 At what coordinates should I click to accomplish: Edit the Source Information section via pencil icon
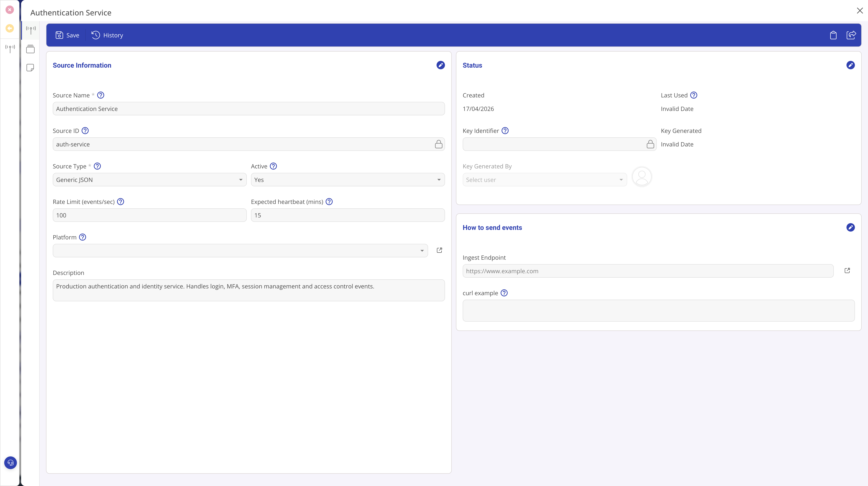point(440,65)
